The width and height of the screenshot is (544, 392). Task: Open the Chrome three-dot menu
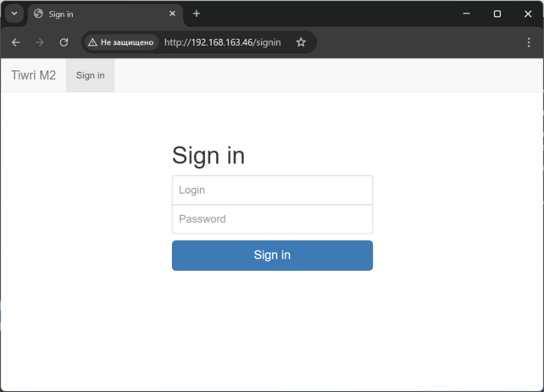click(x=529, y=42)
